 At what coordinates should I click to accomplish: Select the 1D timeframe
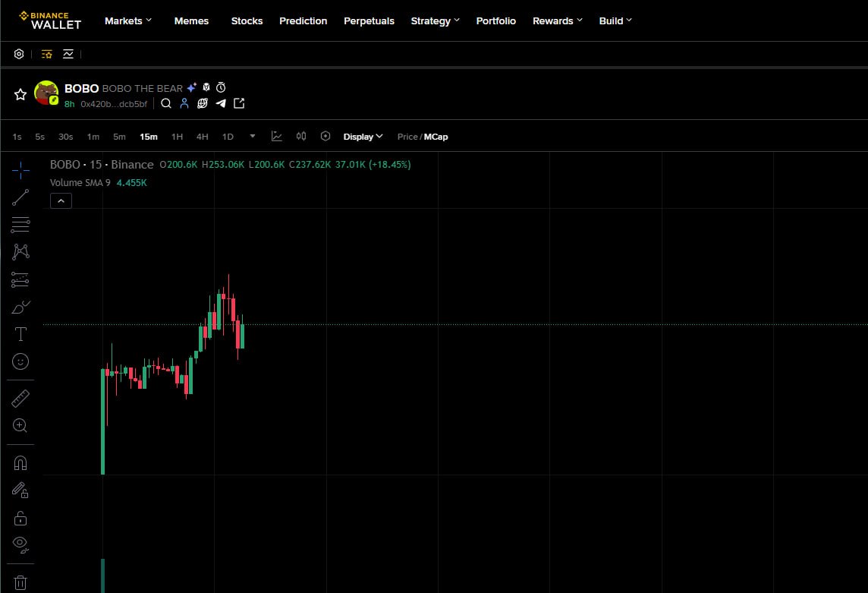[x=228, y=137]
